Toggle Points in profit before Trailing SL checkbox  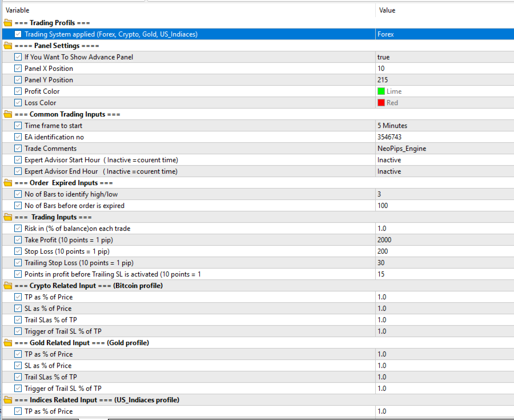coord(18,274)
